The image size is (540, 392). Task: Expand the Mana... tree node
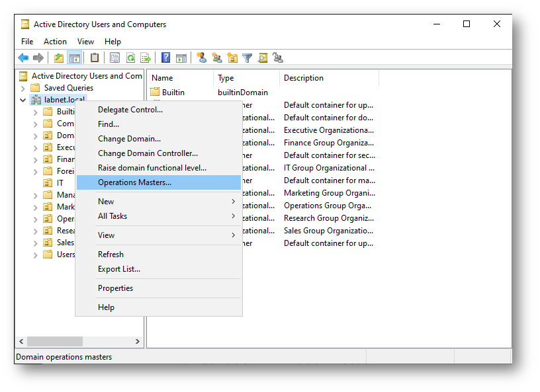coord(36,196)
